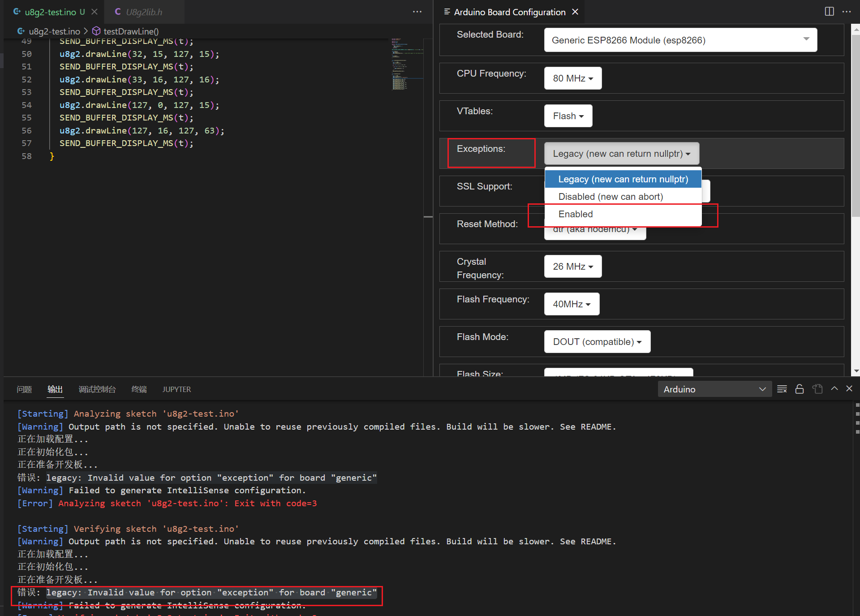
Task: Change output channel from Arduino combobox
Action: click(x=714, y=389)
